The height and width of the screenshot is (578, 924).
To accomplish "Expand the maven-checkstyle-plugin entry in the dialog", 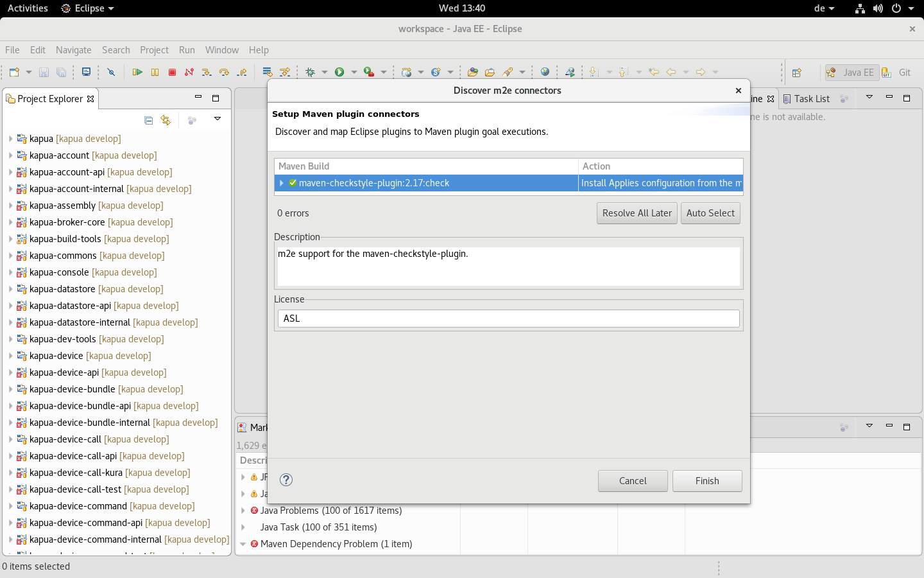I will click(x=281, y=183).
